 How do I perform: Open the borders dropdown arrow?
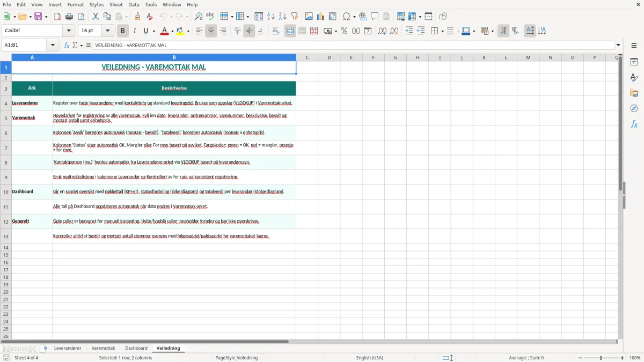(x=442, y=31)
